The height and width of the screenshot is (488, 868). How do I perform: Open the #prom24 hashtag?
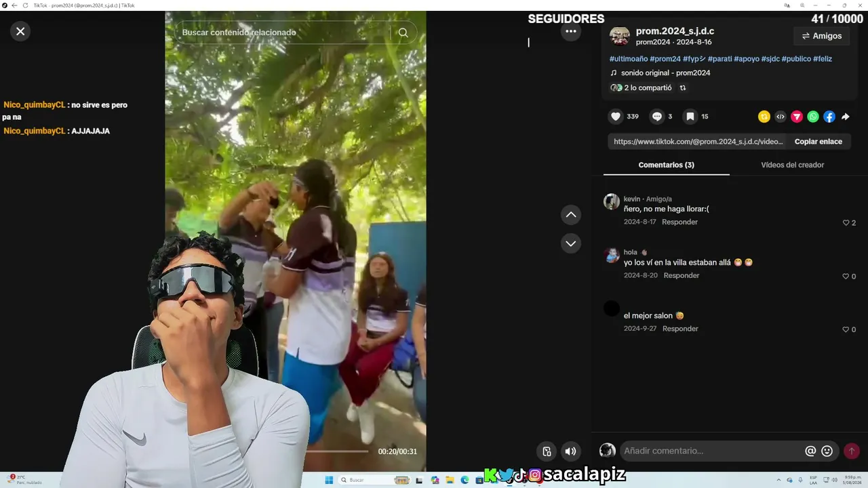[x=665, y=59]
